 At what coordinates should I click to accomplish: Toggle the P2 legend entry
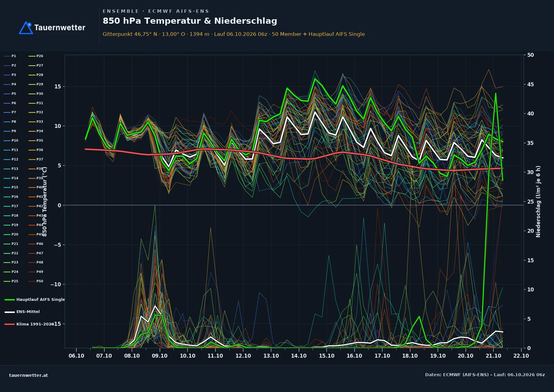point(10,65)
